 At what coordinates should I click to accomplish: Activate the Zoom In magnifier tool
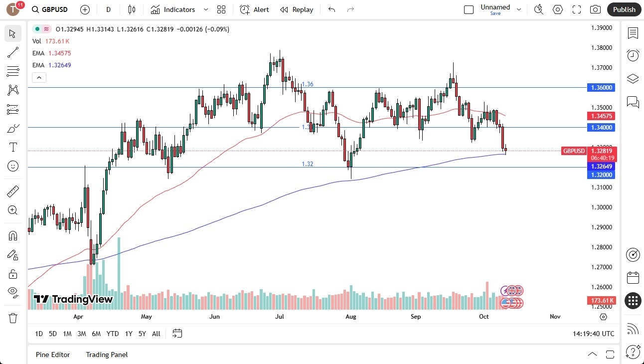pyautogui.click(x=13, y=210)
